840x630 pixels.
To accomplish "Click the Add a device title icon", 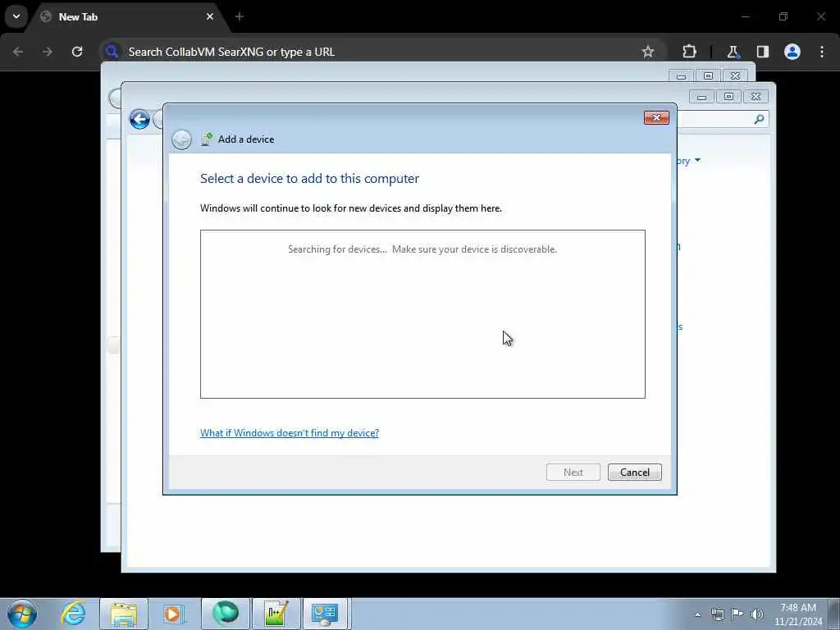I will pyautogui.click(x=206, y=139).
